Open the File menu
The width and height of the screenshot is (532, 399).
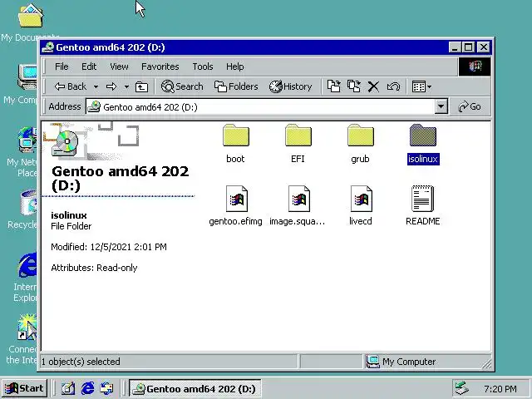tap(62, 66)
